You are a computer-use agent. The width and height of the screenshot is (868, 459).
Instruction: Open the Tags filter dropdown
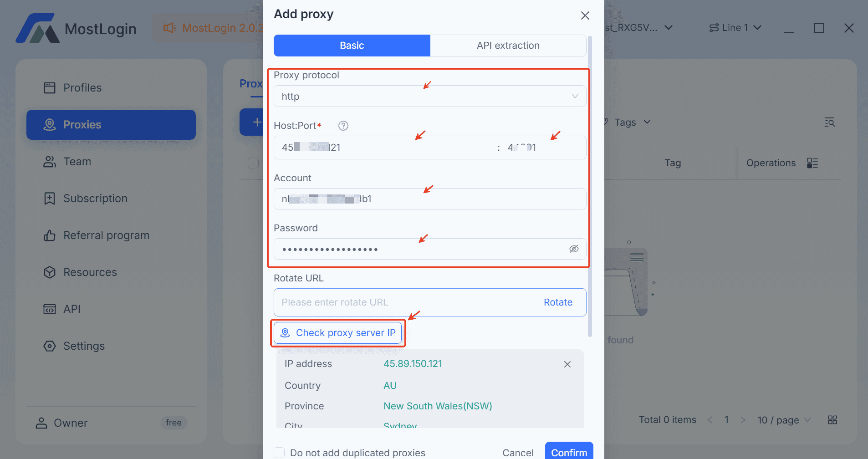[x=632, y=122]
